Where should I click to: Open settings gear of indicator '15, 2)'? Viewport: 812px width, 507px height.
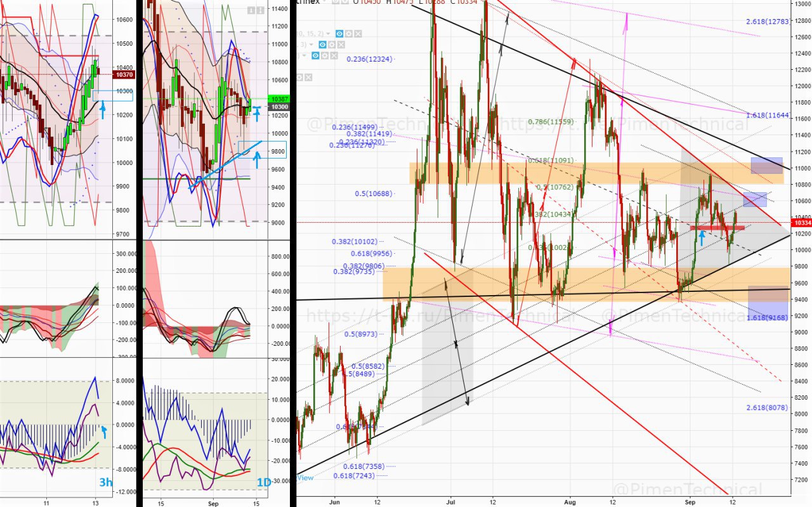pos(349,34)
